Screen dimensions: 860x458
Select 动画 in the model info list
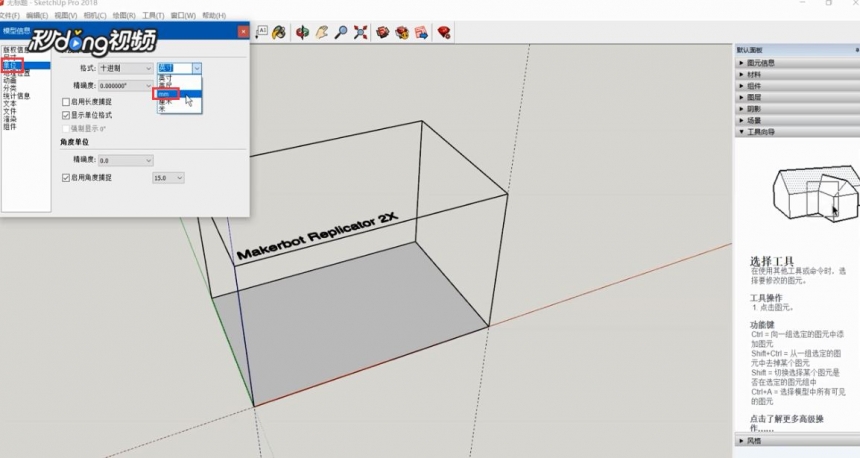(x=26, y=81)
